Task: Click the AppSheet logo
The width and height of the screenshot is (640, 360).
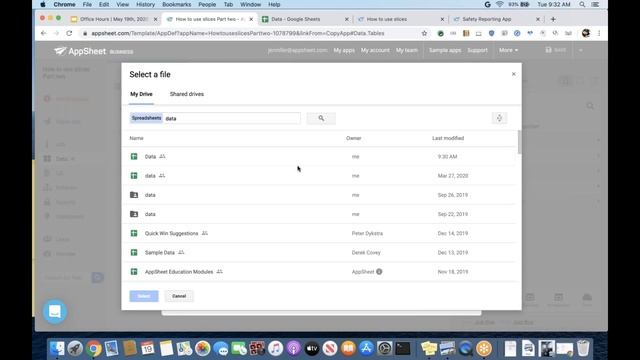Action: (x=80, y=51)
